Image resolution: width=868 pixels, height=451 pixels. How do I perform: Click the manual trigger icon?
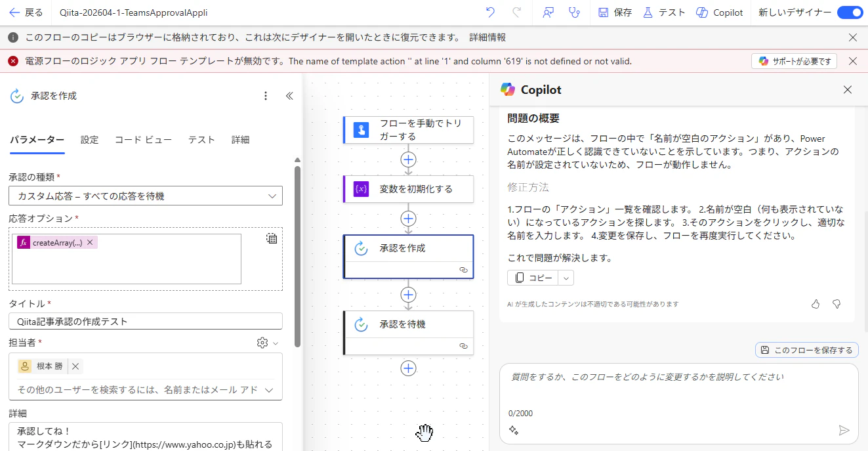click(362, 130)
